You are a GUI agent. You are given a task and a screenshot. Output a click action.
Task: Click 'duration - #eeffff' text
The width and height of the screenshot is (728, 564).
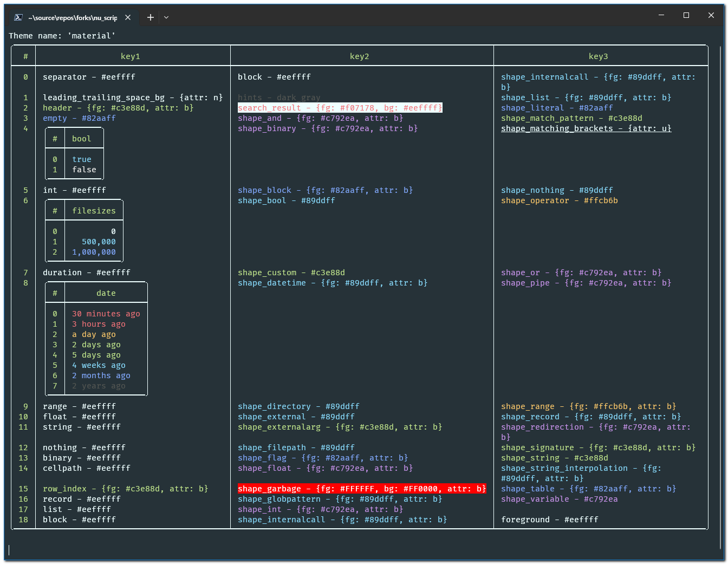(x=87, y=273)
